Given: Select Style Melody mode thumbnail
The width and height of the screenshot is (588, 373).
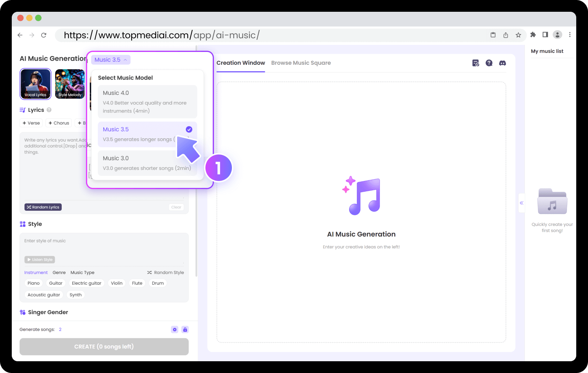Looking at the screenshot, I should (x=70, y=84).
